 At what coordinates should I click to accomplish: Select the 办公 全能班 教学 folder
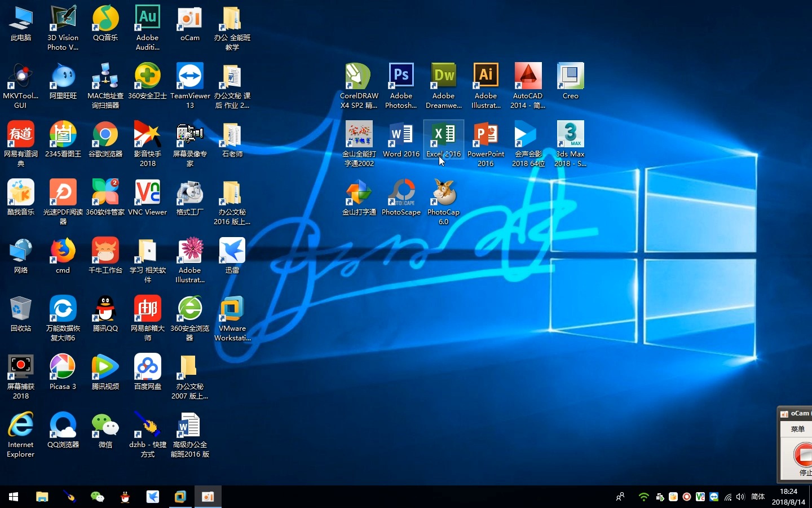(232, 28)
